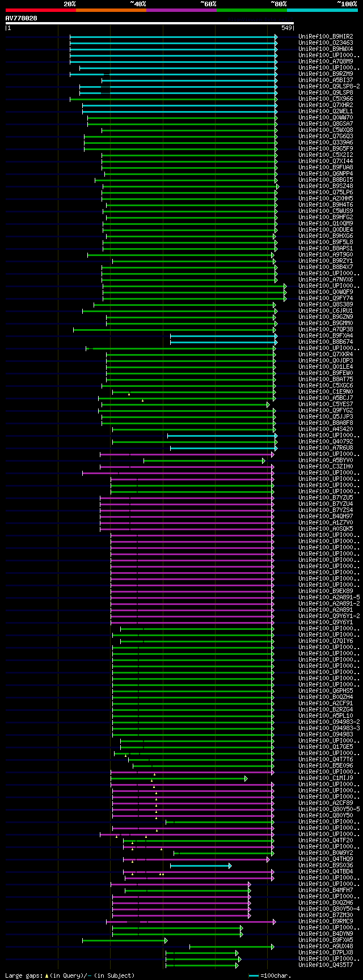
Task: Click the cyan alignment bar for UniRef100_B9FXA4
Action: click(223, 336)
